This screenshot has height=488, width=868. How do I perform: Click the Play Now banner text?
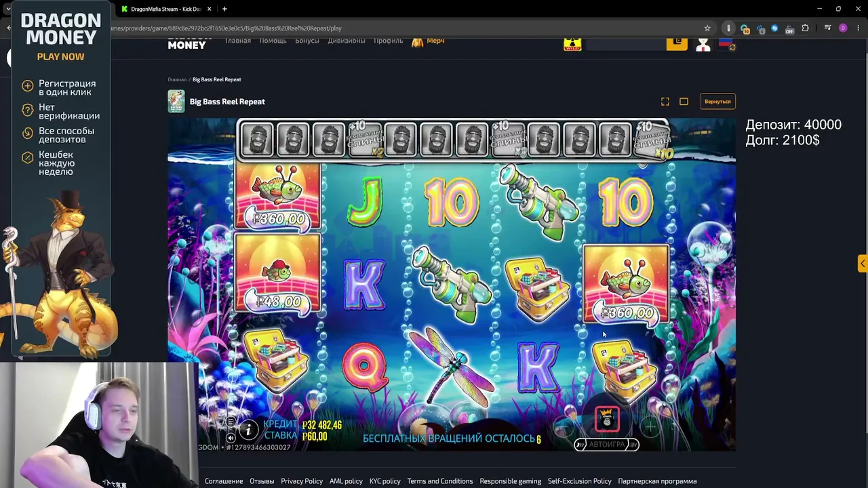[61, 57]
